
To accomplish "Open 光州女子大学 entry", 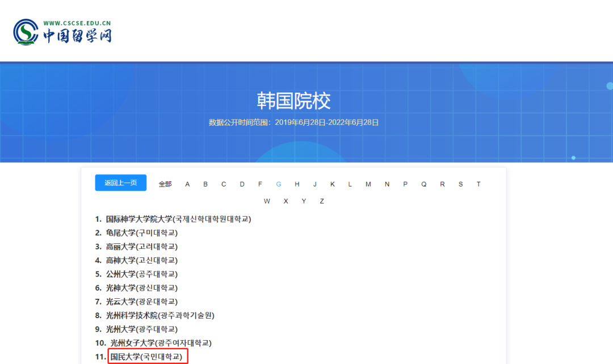I will pos(161,343).
